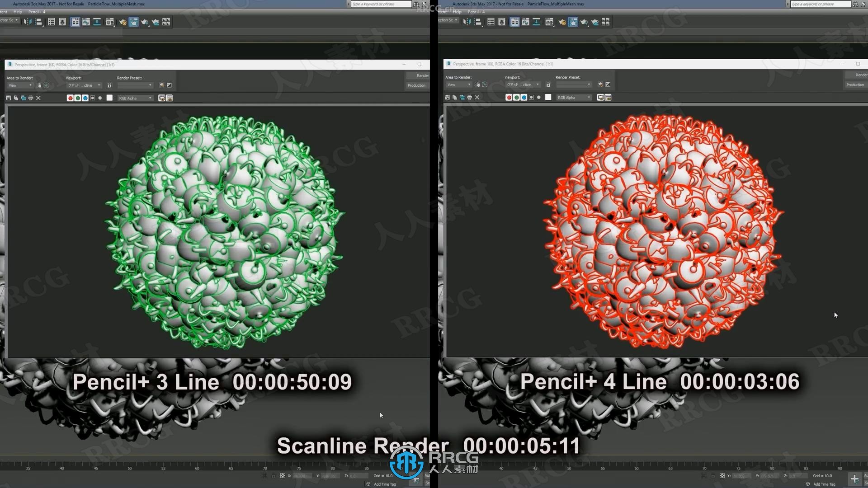Open Production render mode dropdown in left window

pos(417,85)
